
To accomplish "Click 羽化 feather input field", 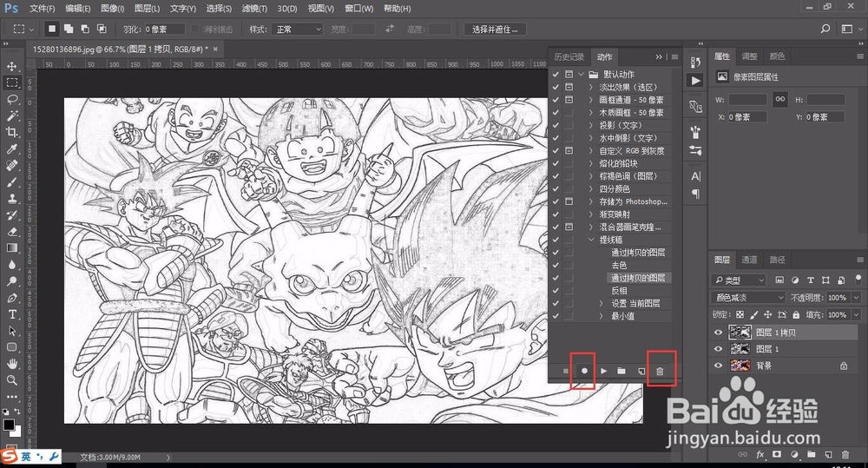I will click(x=164, y=29).
